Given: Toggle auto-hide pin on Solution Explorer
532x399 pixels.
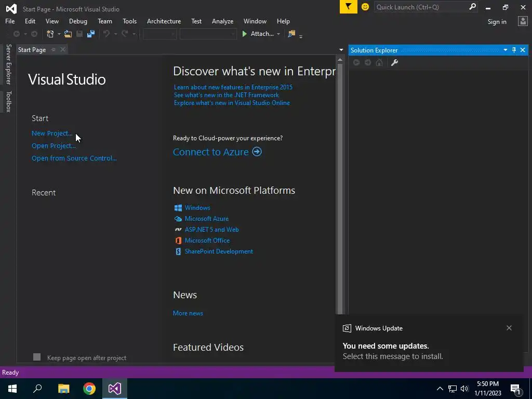Looking at the screenshot, I should click(514, 50).
